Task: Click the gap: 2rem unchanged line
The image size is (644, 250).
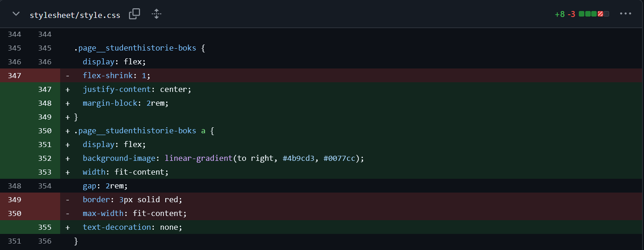Action: [x=105, y=186]
